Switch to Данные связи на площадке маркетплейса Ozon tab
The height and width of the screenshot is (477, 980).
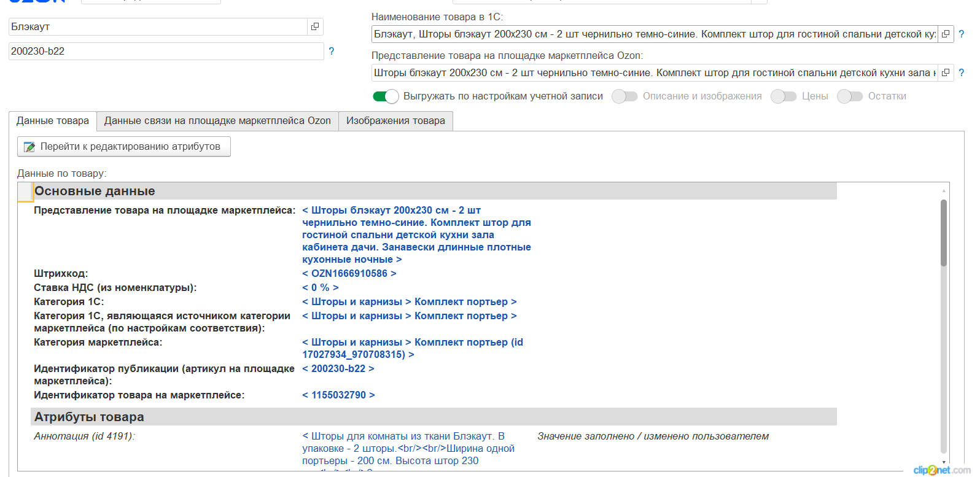click(x=217, y=121)
